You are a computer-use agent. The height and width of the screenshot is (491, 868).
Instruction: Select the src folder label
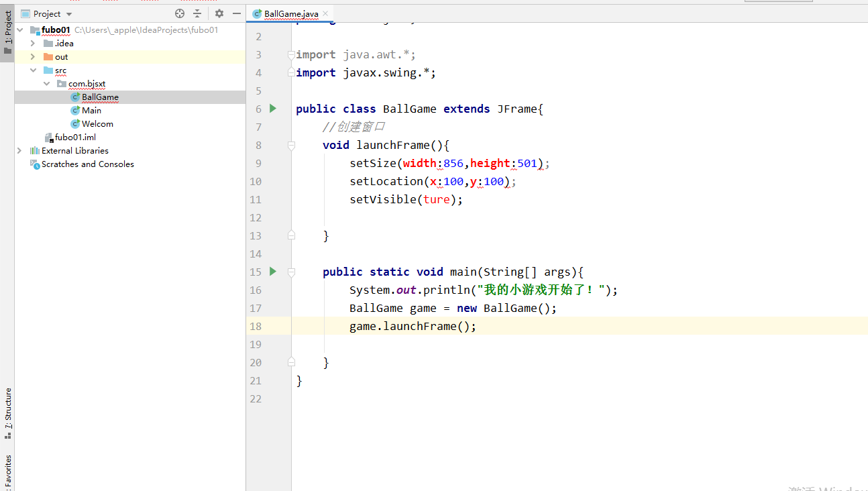pyautogui.click(x=60, y=70)
